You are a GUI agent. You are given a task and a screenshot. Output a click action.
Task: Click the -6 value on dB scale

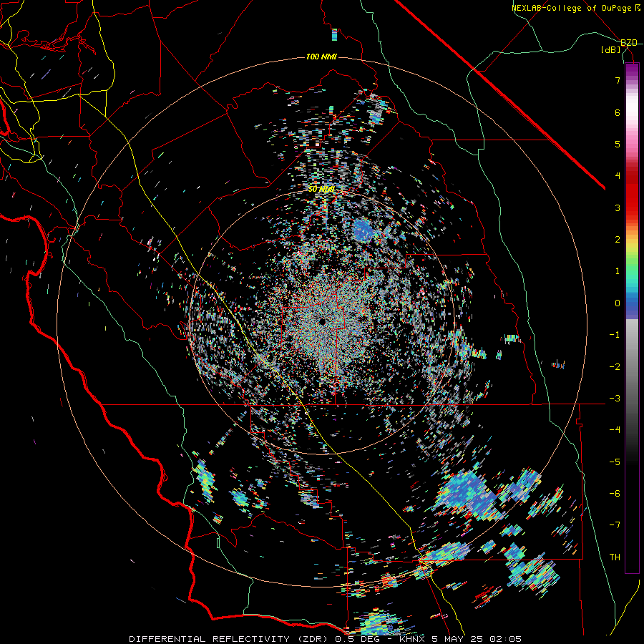pos(615,494)
